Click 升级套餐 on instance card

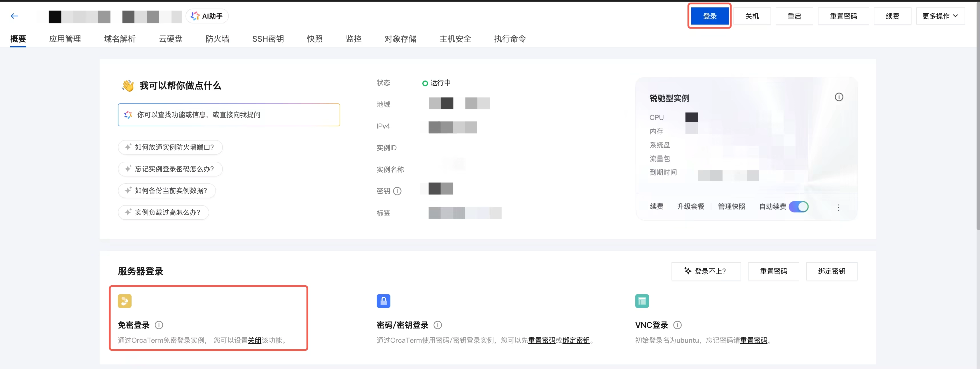(x=690, y=206)
